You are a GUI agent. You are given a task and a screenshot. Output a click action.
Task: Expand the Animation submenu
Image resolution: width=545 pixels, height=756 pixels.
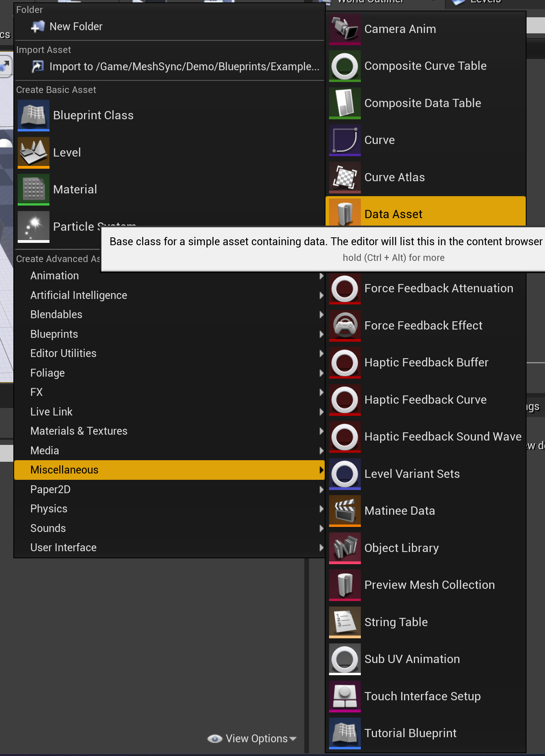(x=321, y=276)
